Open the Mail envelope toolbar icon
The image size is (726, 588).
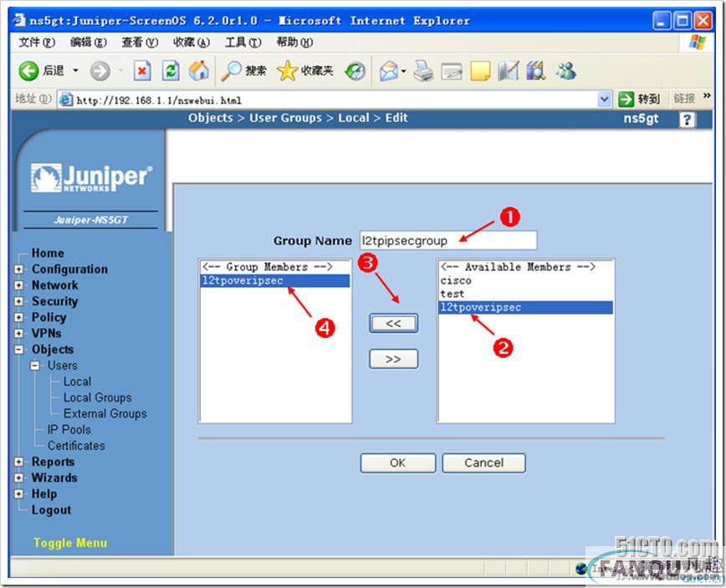389,71
